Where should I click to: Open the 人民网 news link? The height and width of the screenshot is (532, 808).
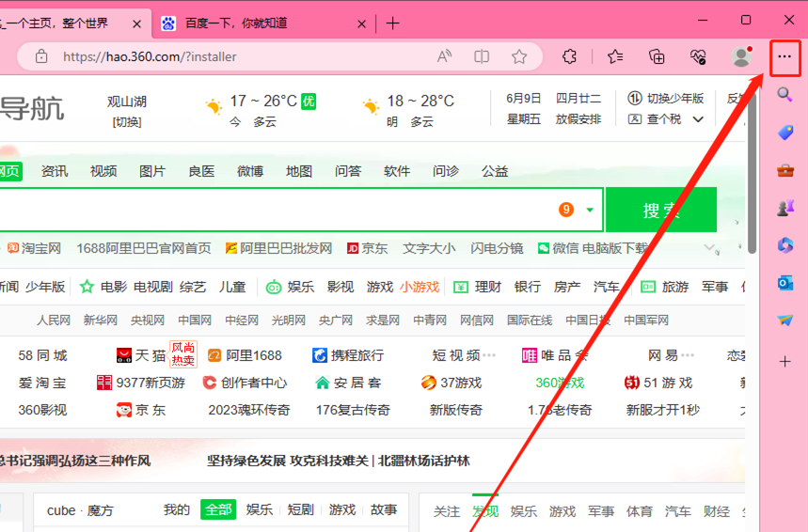tap(54, 321)
